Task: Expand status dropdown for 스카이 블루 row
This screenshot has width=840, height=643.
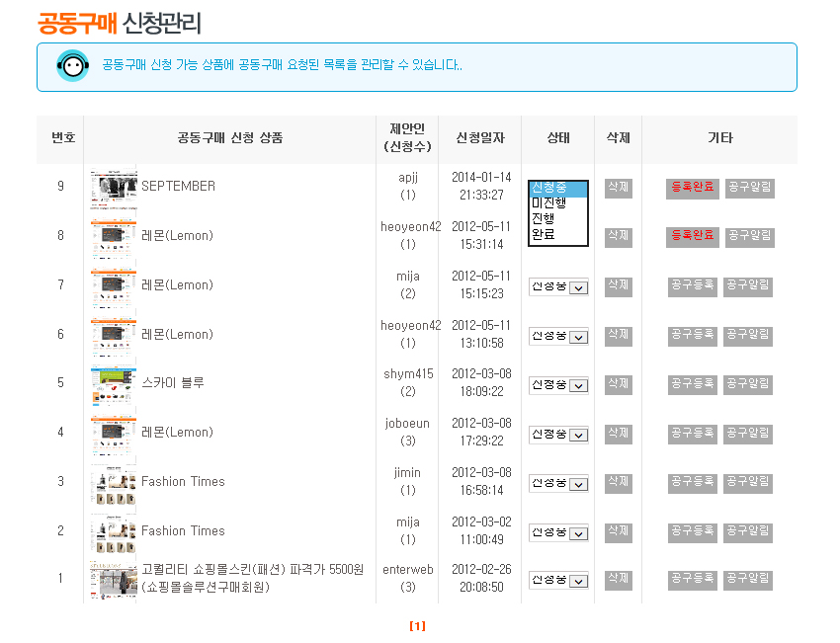Action: [x=558, y=384]
